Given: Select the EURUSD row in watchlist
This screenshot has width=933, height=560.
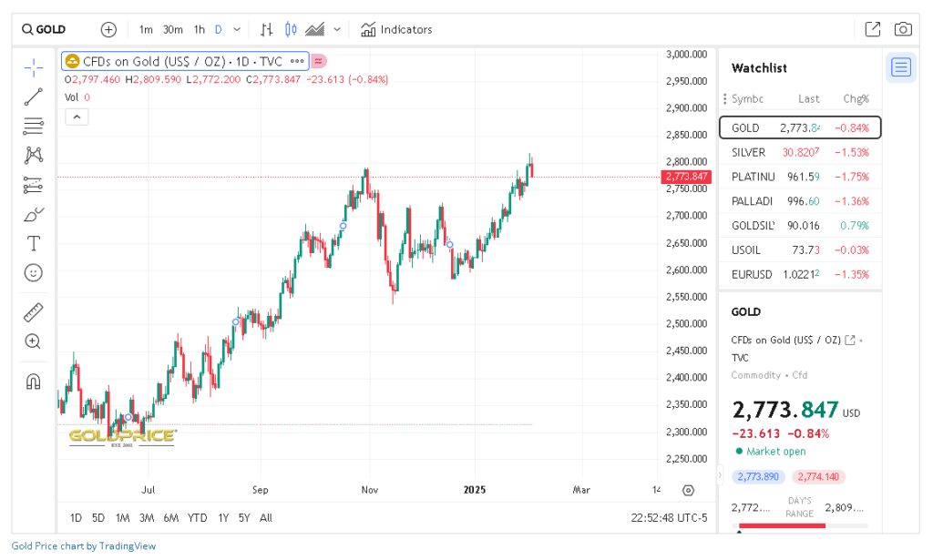Looking at the screenshot, I should (800, 274).
